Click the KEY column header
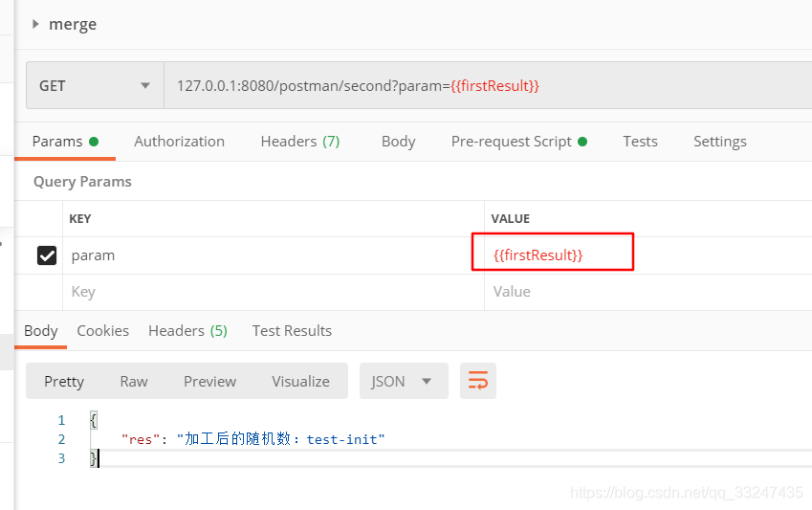 (80, 219)
